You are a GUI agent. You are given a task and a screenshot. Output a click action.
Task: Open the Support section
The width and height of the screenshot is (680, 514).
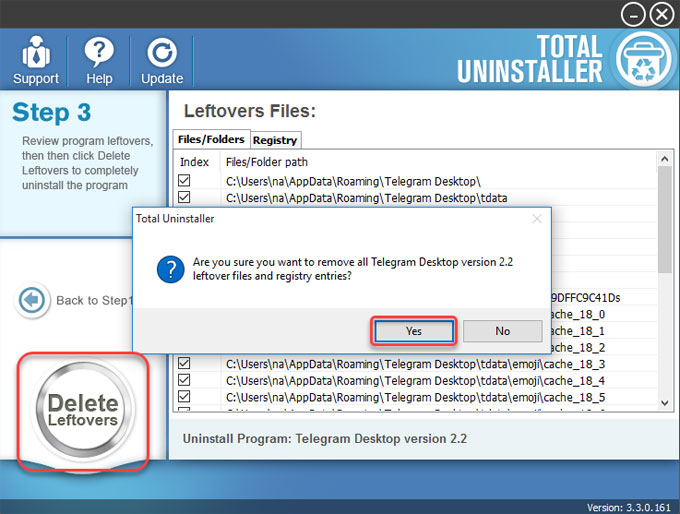click(36, 60)
